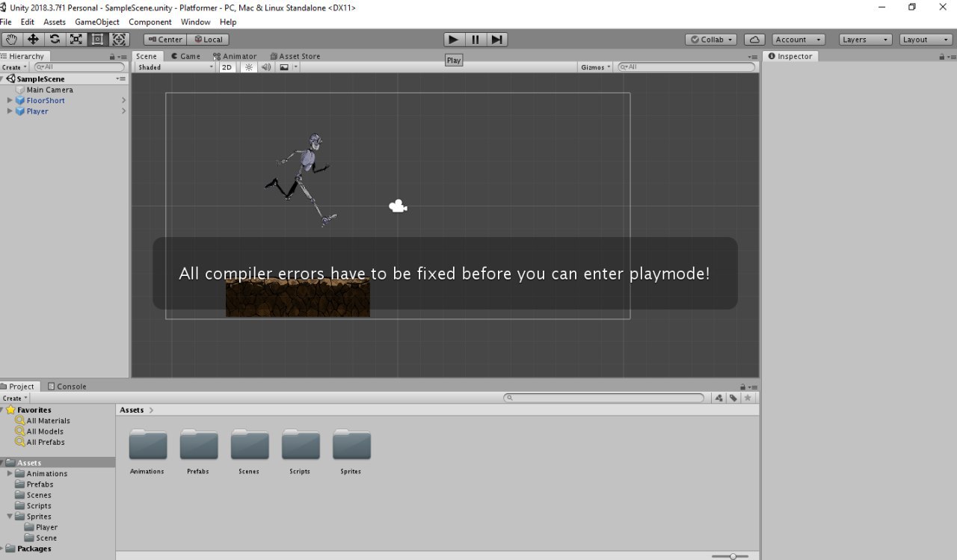
Task: Select the Inspector tab
Action: (x=790, y=56)
